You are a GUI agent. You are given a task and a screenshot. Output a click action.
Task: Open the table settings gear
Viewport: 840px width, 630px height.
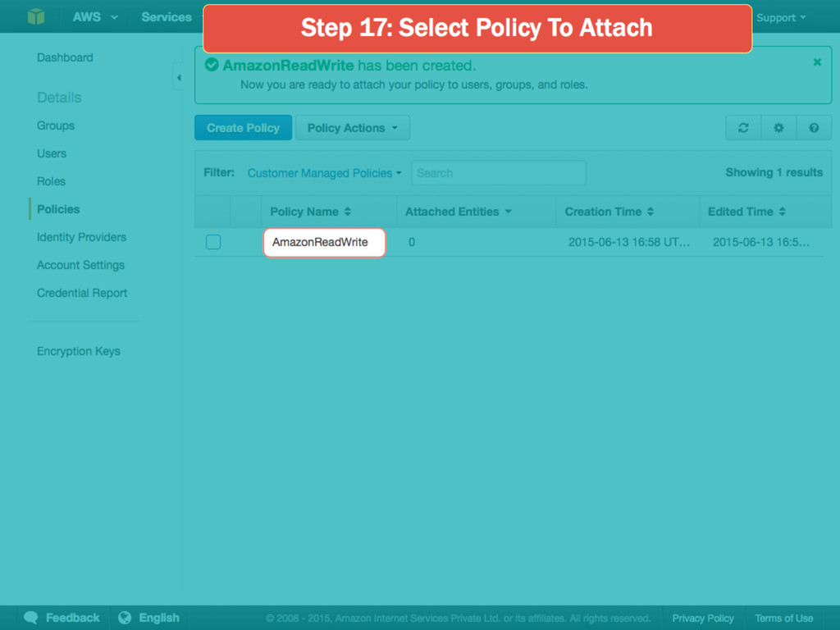[x=778, y=128]
